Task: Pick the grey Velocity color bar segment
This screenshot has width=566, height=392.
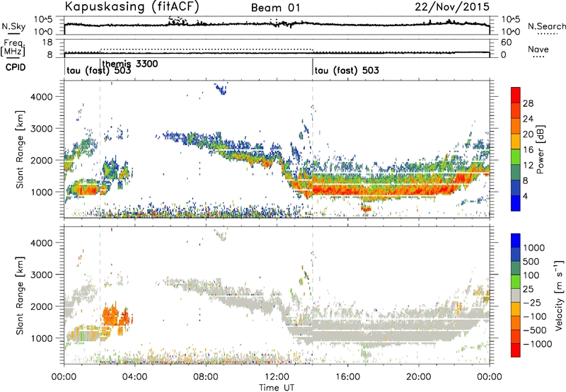Action: [x=516, y=295]
